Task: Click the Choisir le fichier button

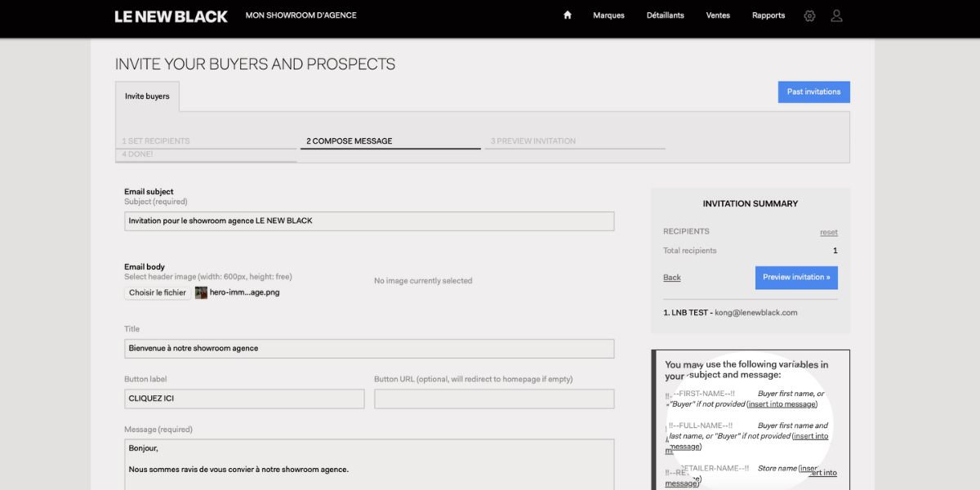Action: [x=158, y=292]
